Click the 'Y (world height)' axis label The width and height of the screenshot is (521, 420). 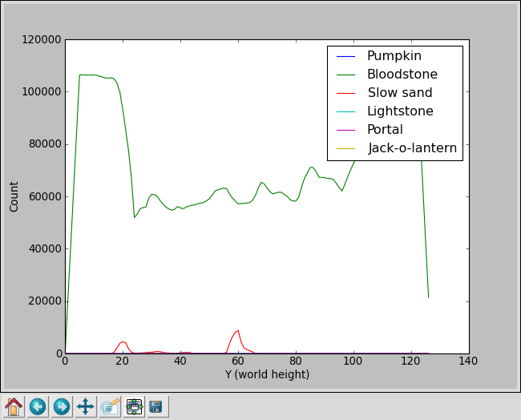(x=267, y=374)
